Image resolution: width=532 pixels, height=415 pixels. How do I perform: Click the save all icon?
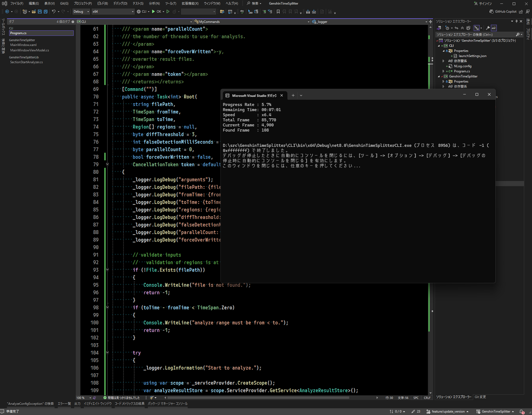[x=46, y=11]
